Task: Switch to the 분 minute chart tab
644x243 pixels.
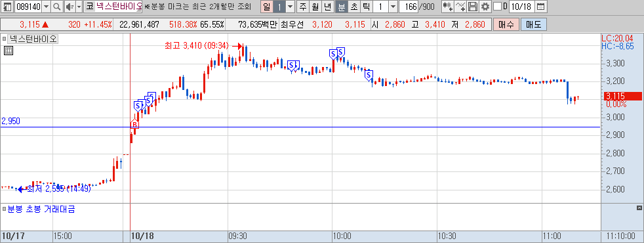Action: (x=341, y=7)
